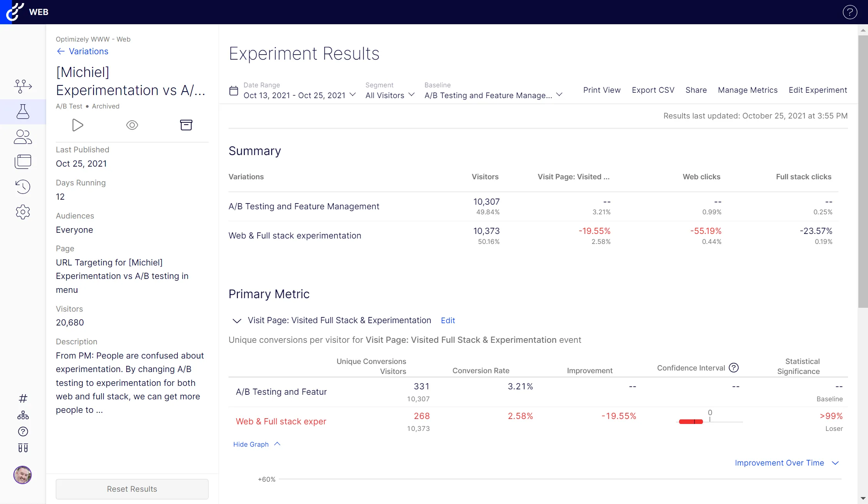Click the -55.19% Web clicks value
This screenshot has height=504, width=868.
(x=706, y=231)
